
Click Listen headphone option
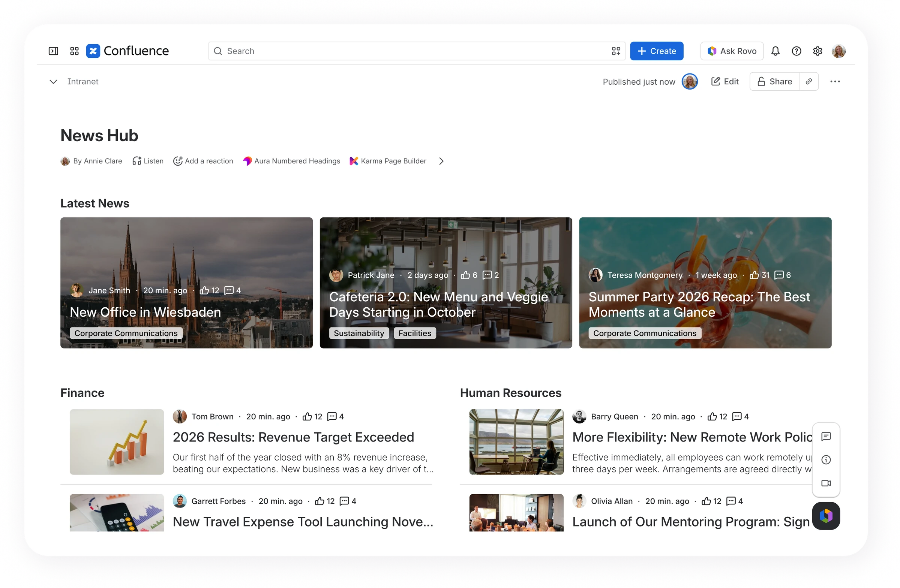tap(148, 161)
